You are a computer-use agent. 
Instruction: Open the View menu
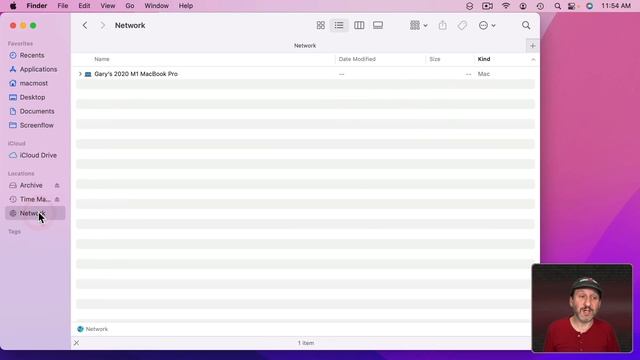108,6
